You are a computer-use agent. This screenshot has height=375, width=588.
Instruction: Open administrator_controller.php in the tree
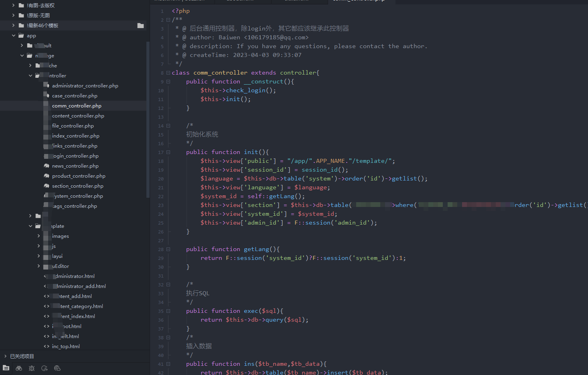tap(85, 85)
